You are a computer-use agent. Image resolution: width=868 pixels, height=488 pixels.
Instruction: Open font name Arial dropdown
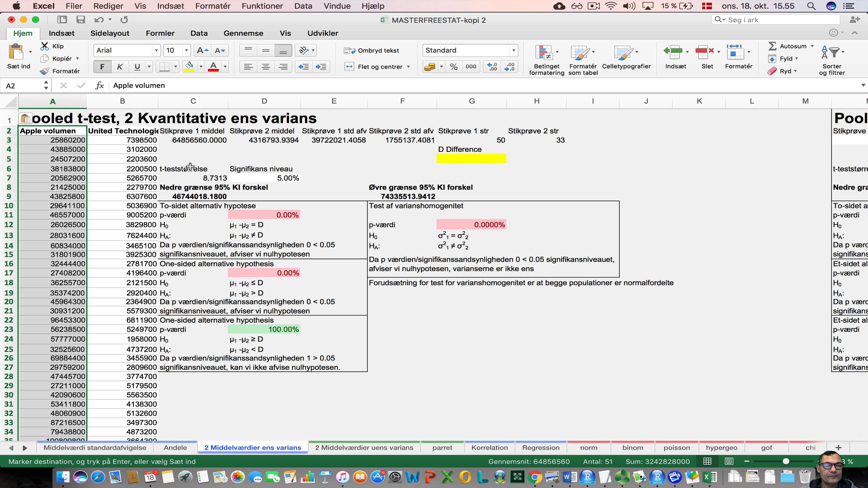point(156,50)
